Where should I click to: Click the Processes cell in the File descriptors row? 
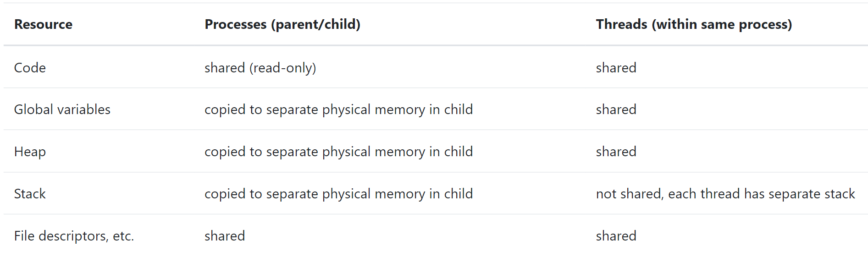pos(225,236)
